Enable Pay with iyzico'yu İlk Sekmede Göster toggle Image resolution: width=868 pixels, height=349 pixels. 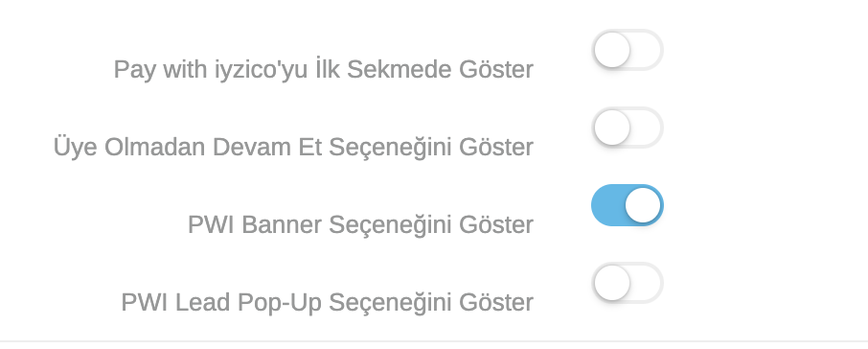[628, 50]
